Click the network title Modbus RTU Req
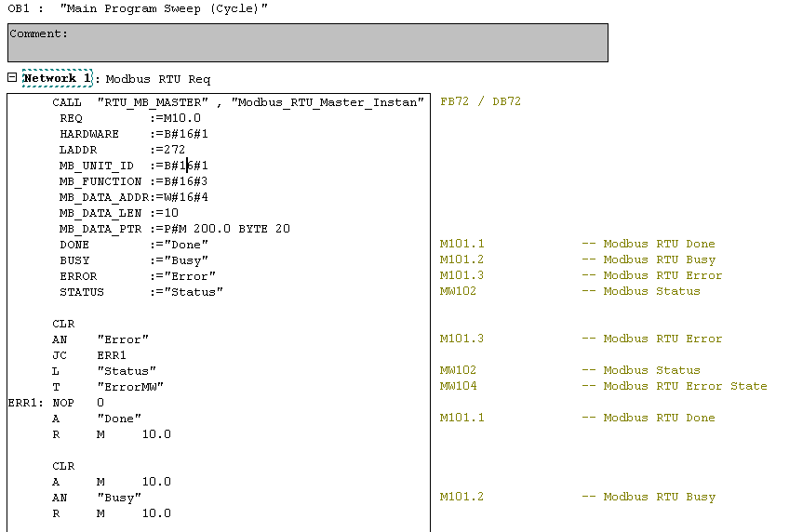This screenshot has height=532, width=789. coord(158,79)
